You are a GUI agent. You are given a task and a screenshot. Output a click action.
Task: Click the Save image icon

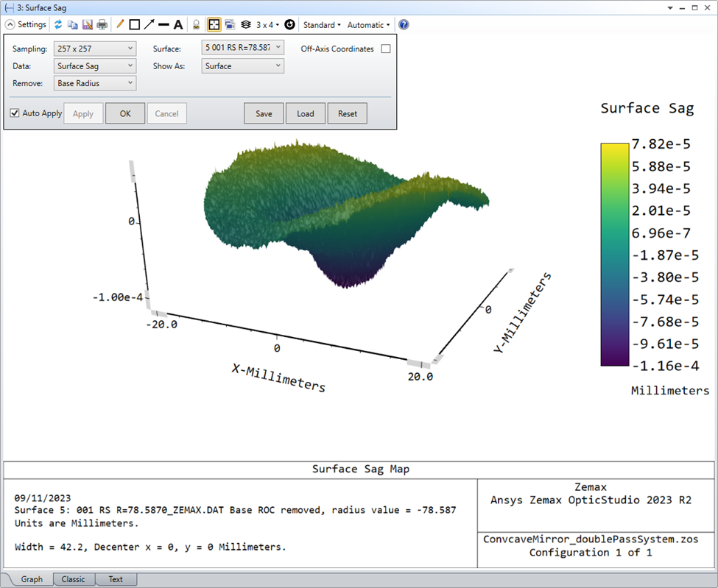[87, 25]
